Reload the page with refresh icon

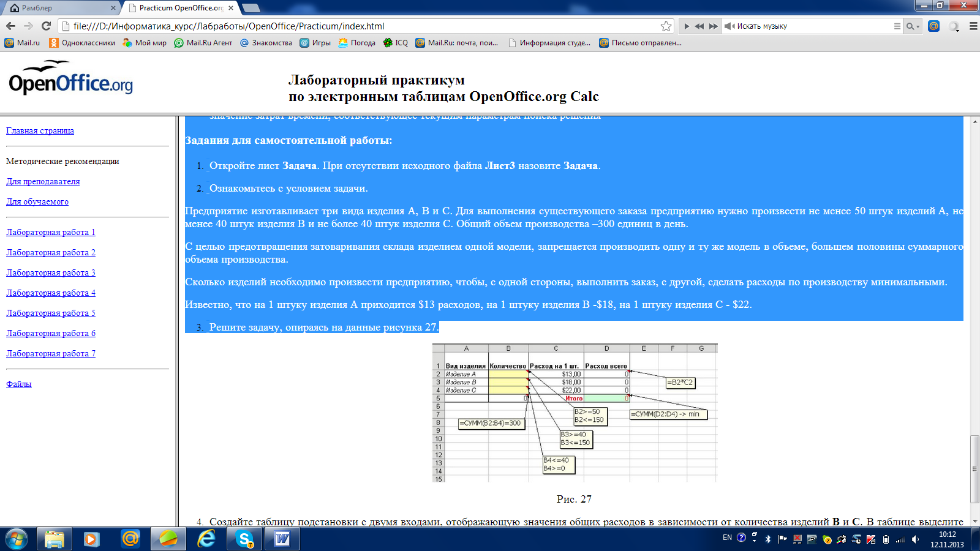[x=46, y=26]
